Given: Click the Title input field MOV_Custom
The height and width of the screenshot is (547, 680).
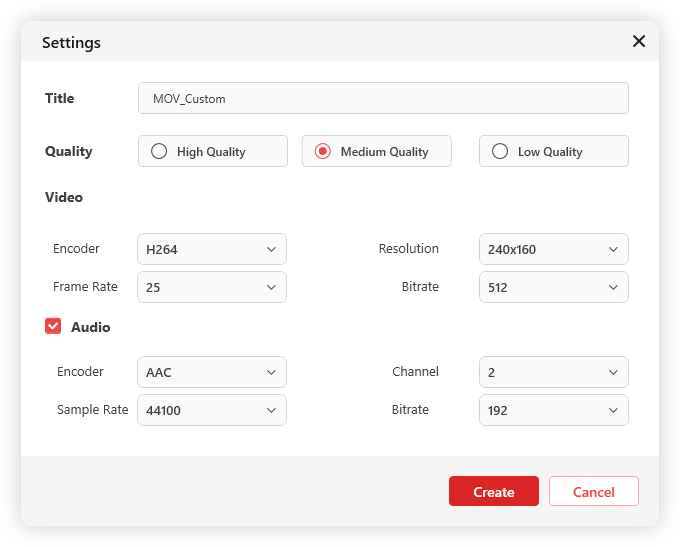Looking at the screenshot, I should [383, 98].
